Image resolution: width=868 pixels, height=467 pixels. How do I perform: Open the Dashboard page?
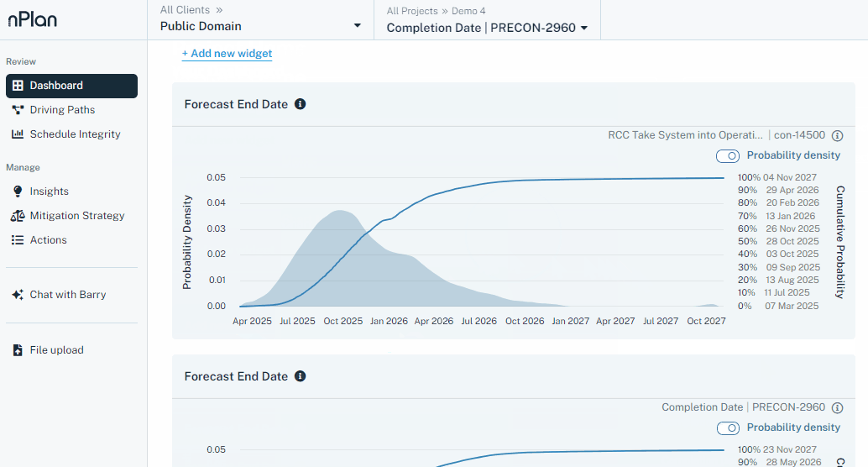(72, 86)
